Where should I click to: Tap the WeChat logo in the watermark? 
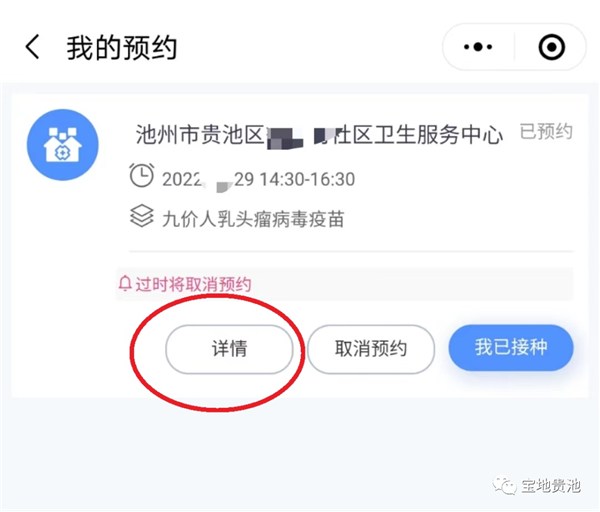pyautogui.click(x=504, y=486)
